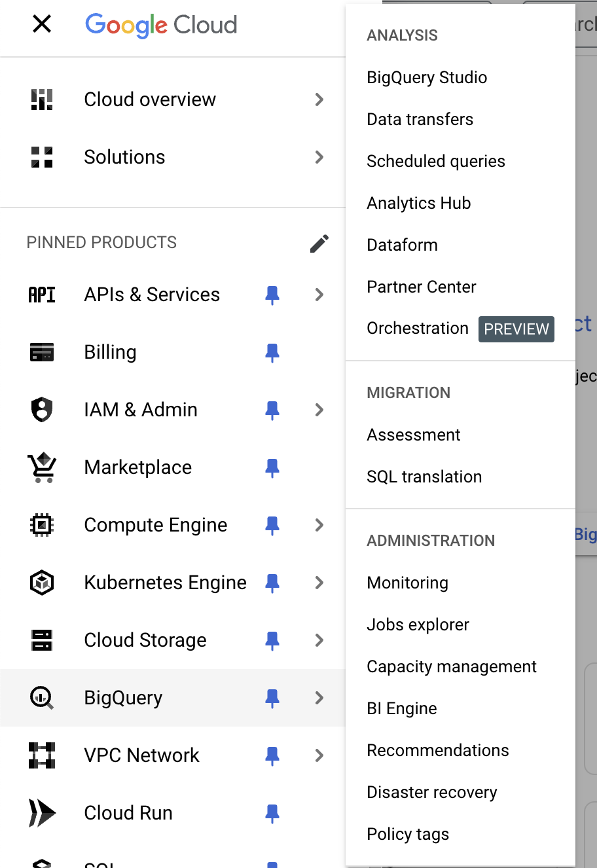Image resolution: width=597 pixels, height=868 pixels.
Task: Expand Cloud Storage submenu chevron
Action: [319, 640]
